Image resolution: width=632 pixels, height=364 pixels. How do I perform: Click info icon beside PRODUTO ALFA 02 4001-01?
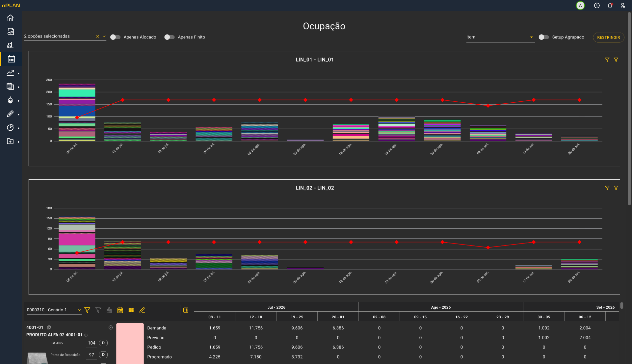pyautogui.click(x=86, y=335)
